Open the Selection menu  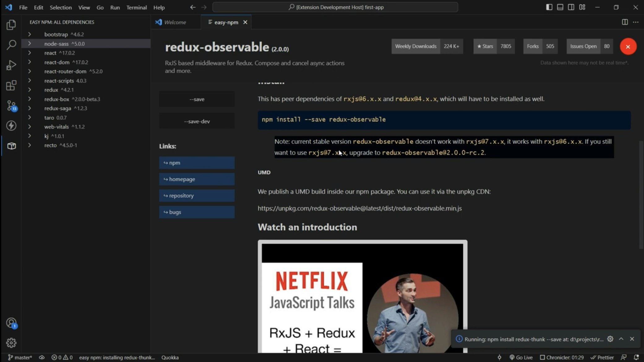click(x=61, y=7)
